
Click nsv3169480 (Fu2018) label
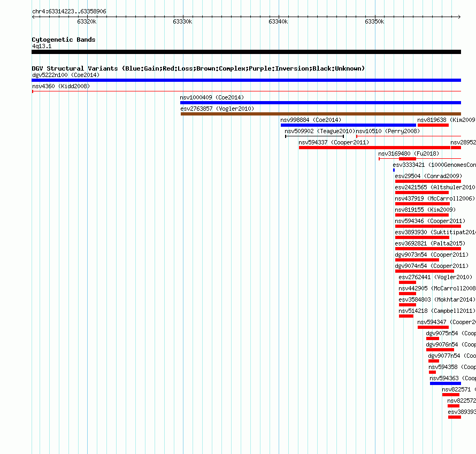[x=409, y=153]
